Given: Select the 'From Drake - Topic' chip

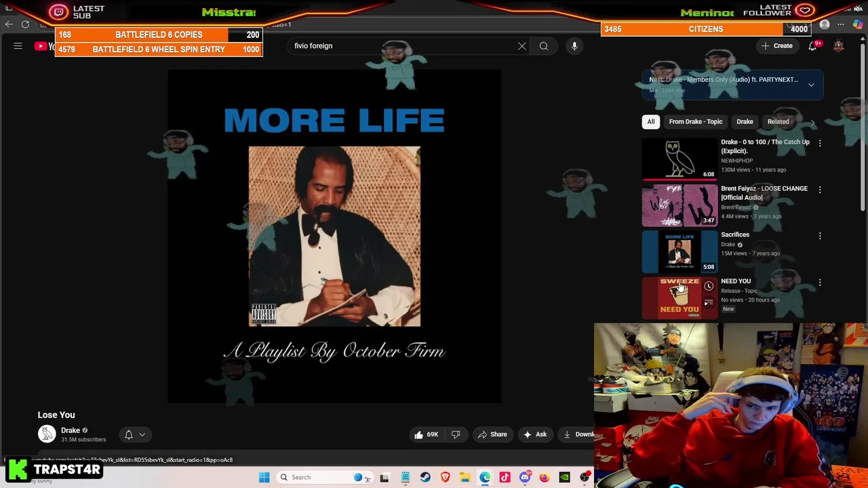Looking at the screenshot, I should point(696,122).
